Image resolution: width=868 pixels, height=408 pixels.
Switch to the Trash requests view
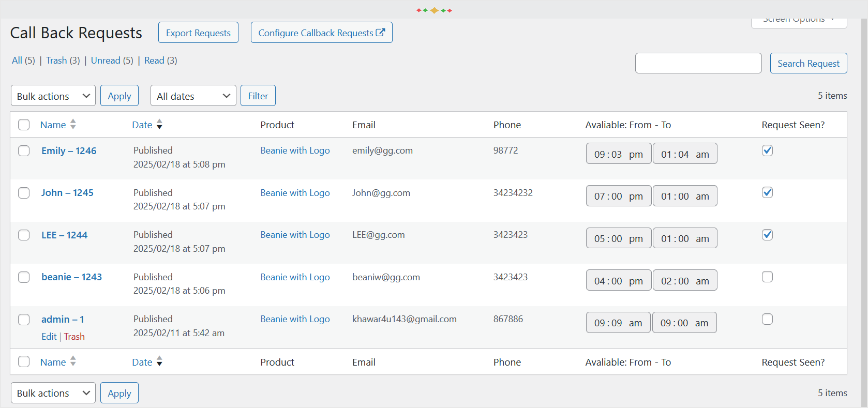[56, 61]
